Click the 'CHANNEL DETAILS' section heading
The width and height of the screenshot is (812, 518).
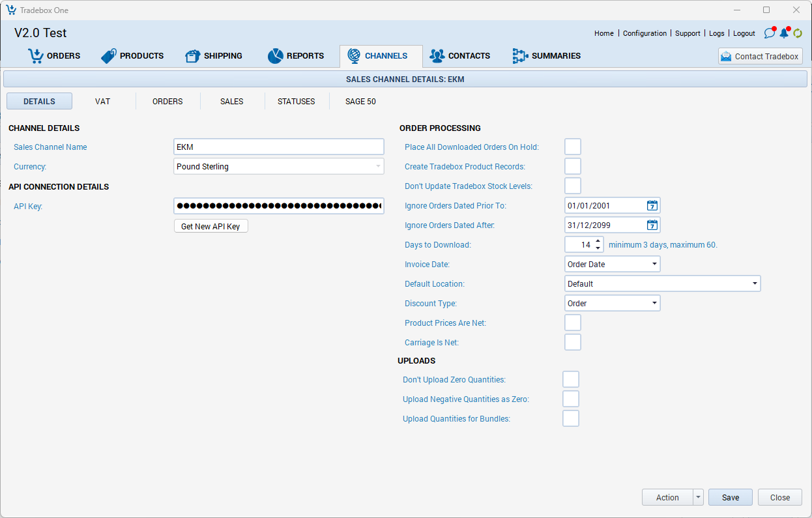click(x=44, y=128)
